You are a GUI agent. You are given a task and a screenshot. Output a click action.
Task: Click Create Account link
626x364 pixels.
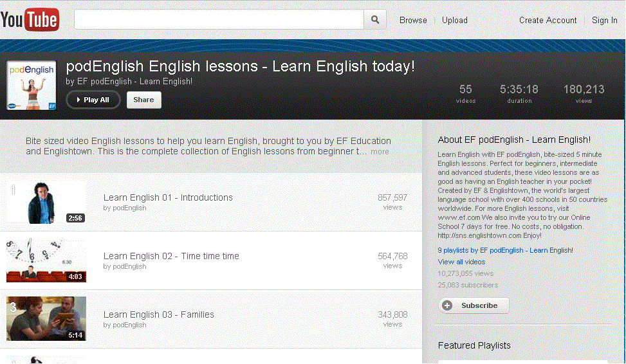[x=548, y=21]
